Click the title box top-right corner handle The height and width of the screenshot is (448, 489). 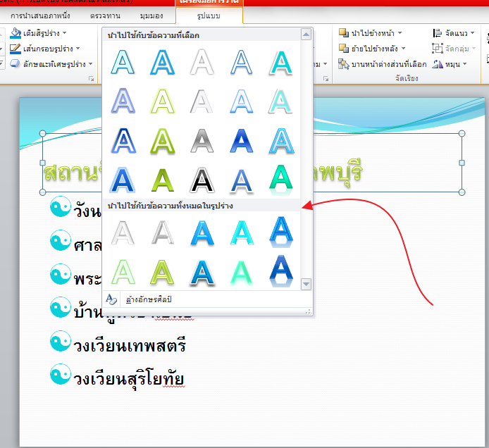point(462,133)
